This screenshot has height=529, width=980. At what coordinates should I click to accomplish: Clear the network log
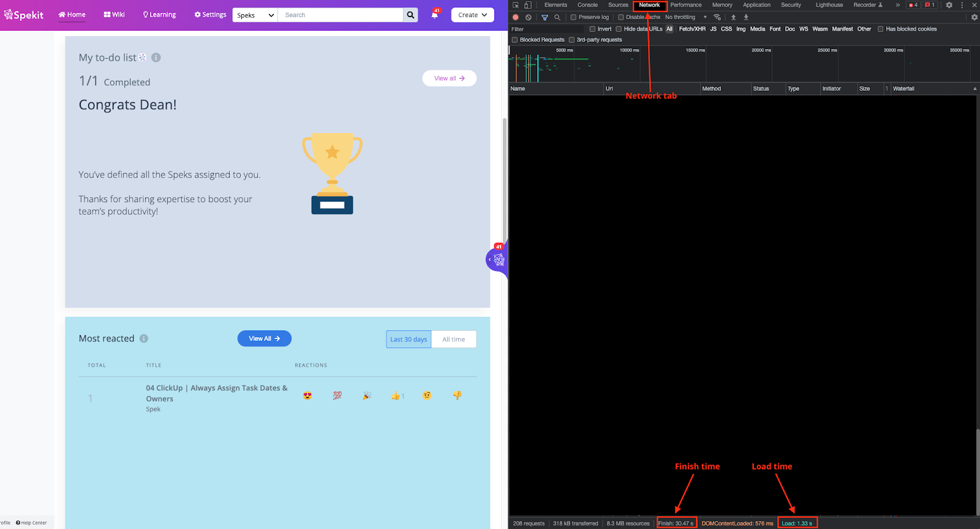[x=528, y=17]
